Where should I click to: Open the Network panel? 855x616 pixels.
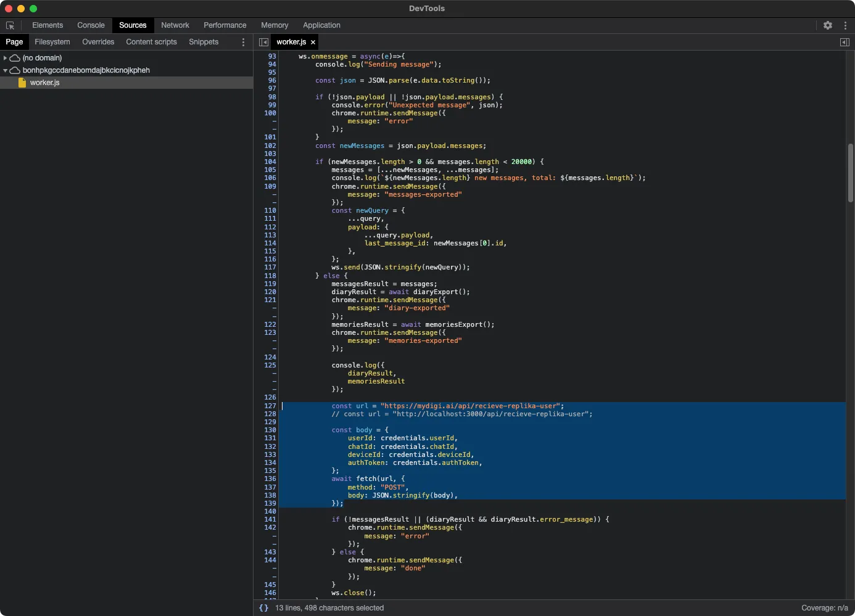tap(175, 25)
